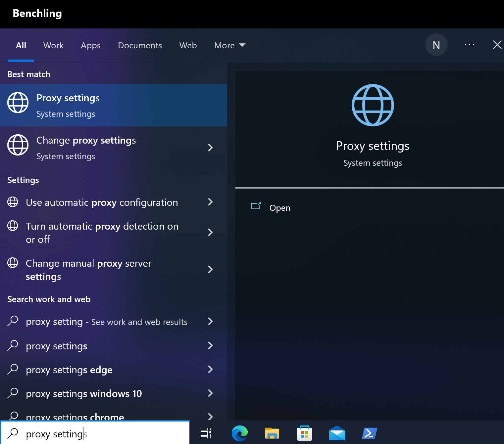504x444 pixels.
Task: Click the N user account avatar
Action: click(436, 45)
